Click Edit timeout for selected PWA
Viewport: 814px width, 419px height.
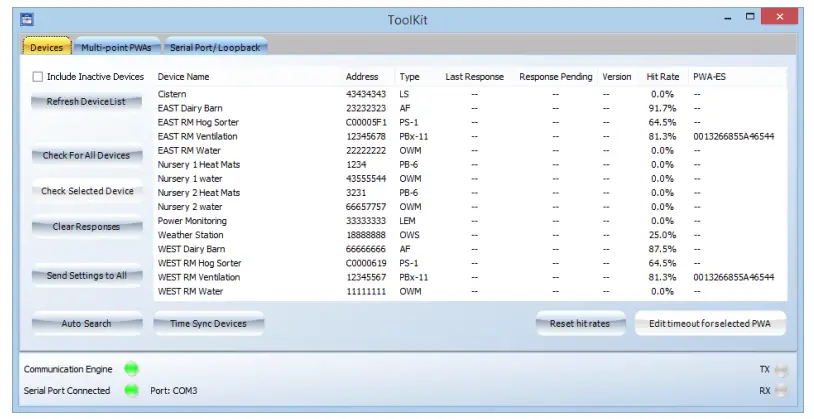coord(710,324)
